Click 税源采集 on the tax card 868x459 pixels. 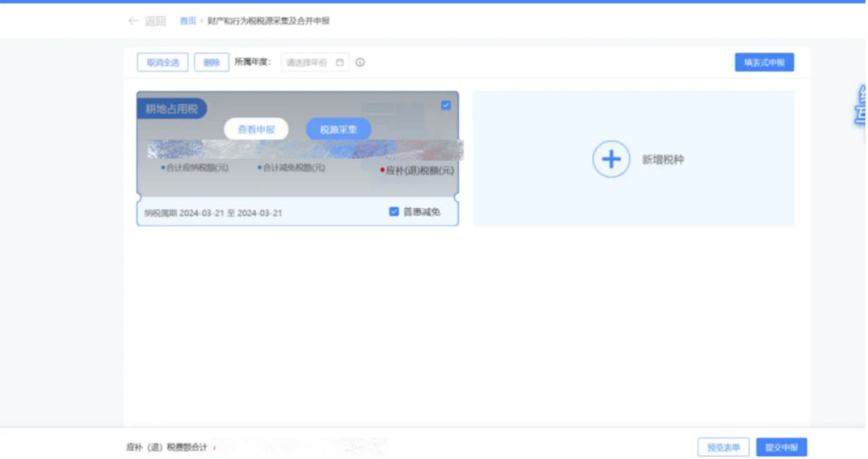coord(338,129)
